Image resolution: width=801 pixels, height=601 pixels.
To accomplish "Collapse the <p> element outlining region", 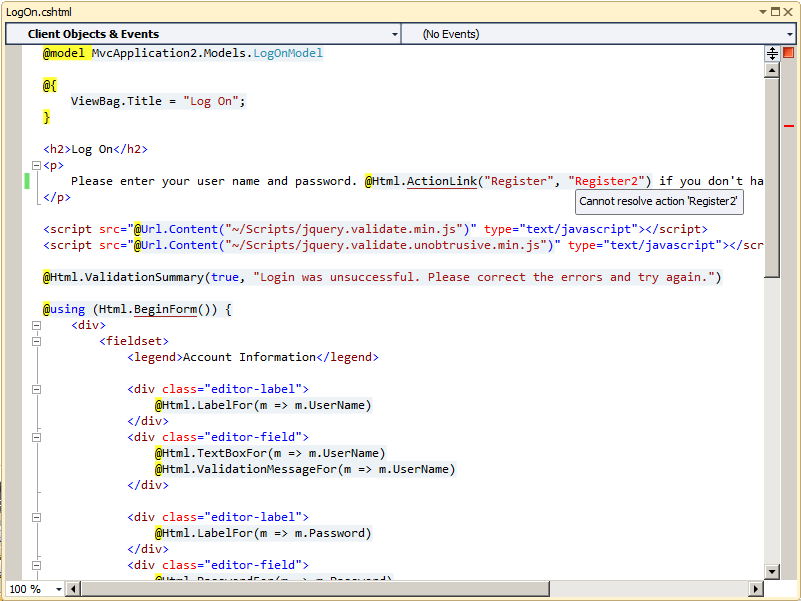I will (36, 165).
